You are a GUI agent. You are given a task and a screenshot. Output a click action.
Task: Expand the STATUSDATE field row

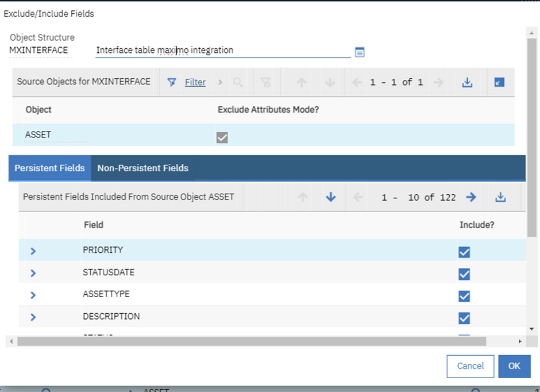coord(33,272)
